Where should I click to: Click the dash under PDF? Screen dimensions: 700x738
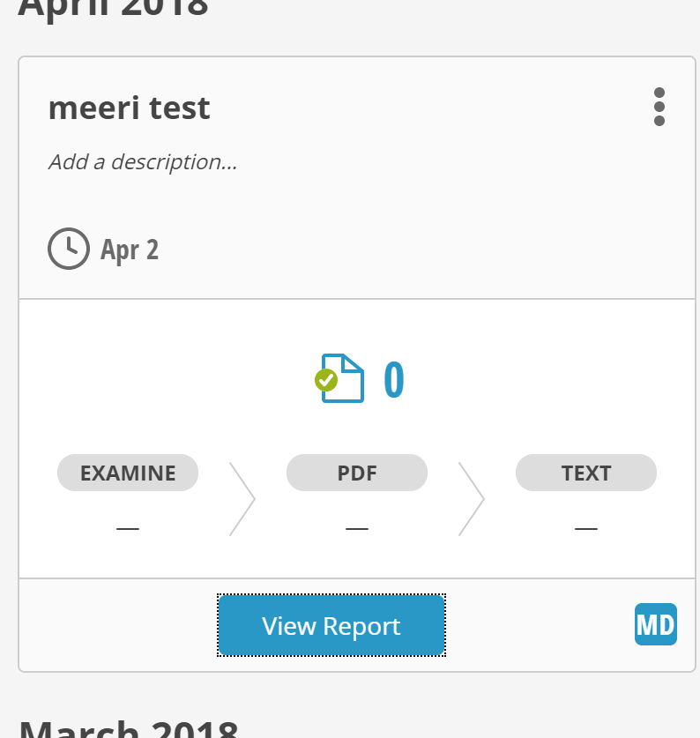(357, 528)
